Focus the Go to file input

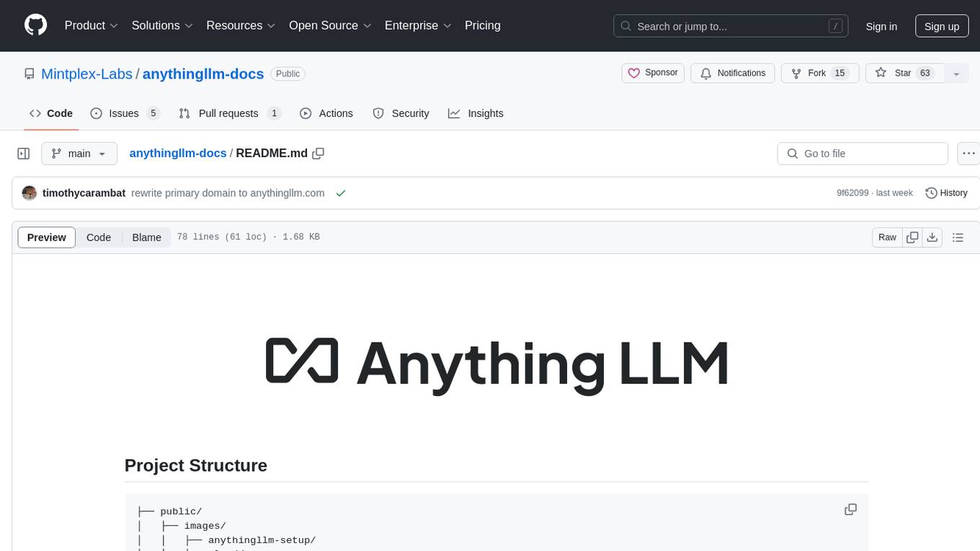(x=863, y=154)
